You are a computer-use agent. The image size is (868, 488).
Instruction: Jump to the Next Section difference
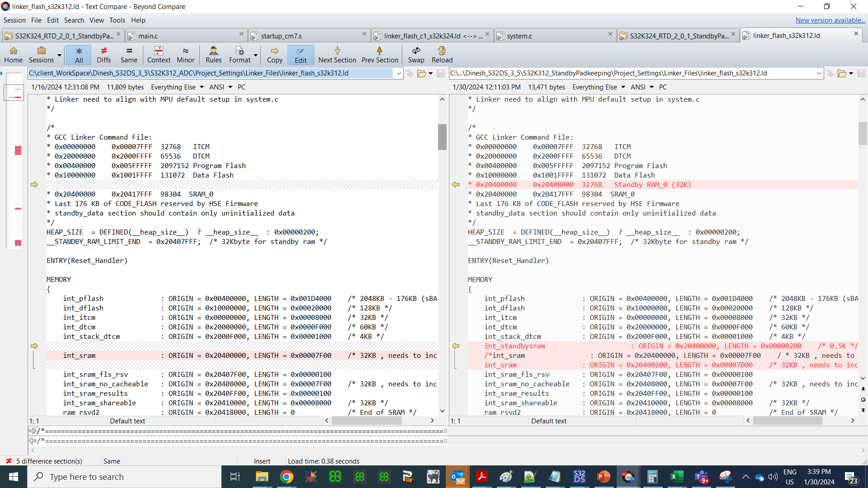click(x=337, y=55)
